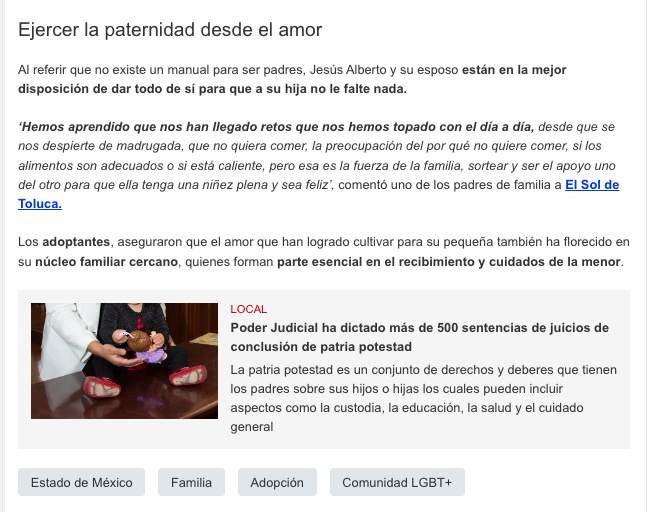Click the paragraph mentioning Jesús Alberto
Viewport: 655px width, 512px height.
pos(292,79)
